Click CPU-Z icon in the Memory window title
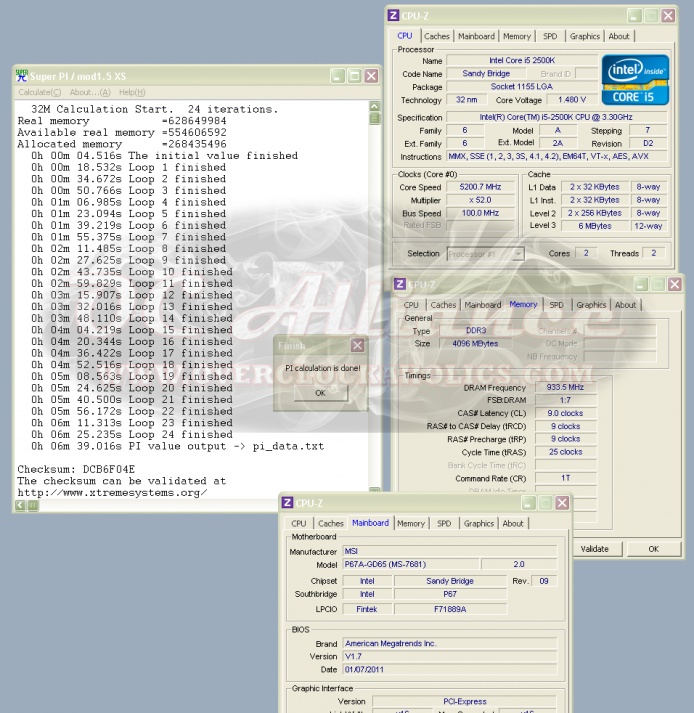 [400, 285]
